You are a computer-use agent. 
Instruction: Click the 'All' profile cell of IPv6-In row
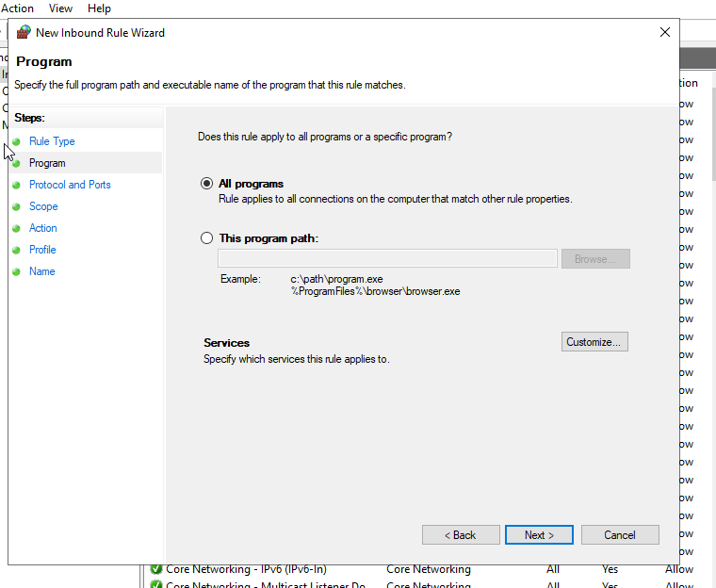coord(552,569)
